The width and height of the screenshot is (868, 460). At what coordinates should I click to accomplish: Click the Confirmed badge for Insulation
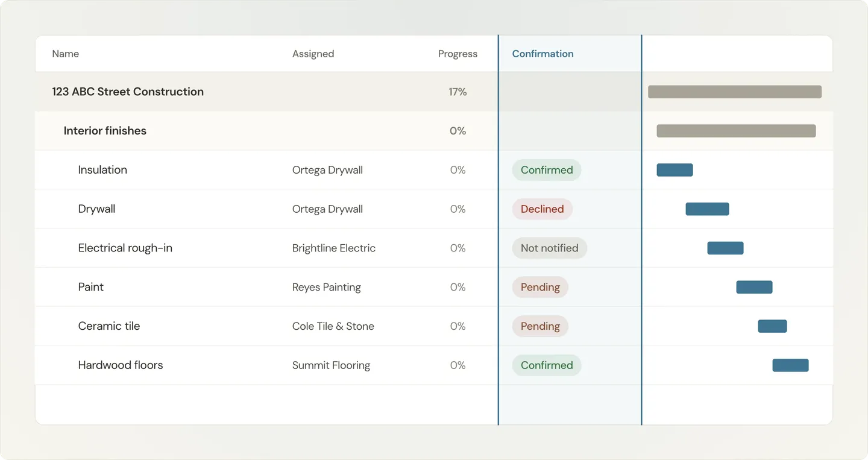coord(547,170)
